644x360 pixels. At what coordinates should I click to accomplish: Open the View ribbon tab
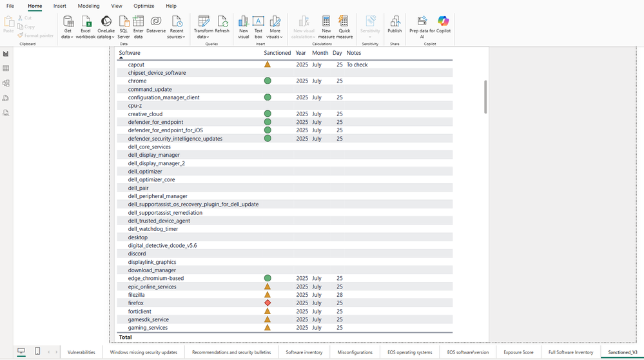point(117,6)
